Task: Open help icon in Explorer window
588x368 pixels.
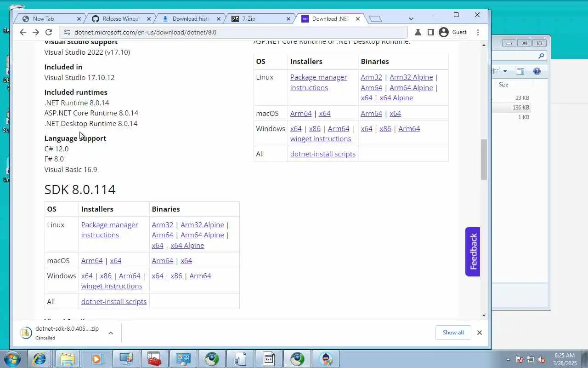Action: point(537,71)
